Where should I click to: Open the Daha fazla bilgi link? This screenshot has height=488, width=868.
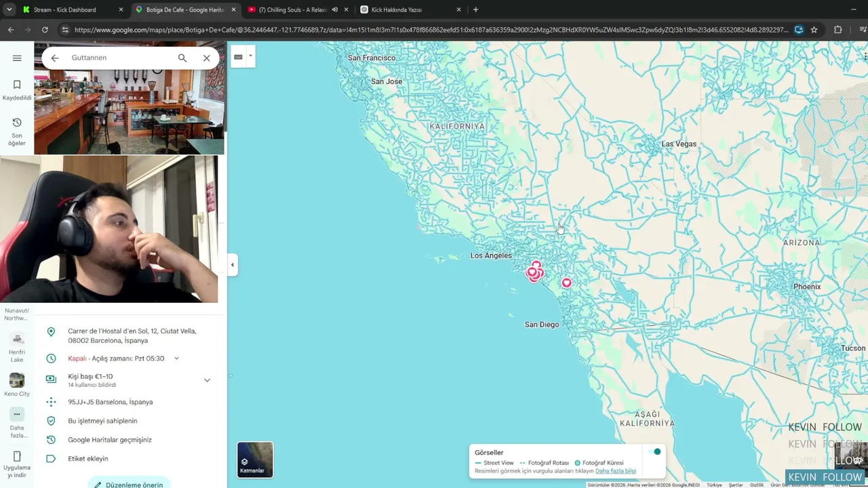click(616, 471)
